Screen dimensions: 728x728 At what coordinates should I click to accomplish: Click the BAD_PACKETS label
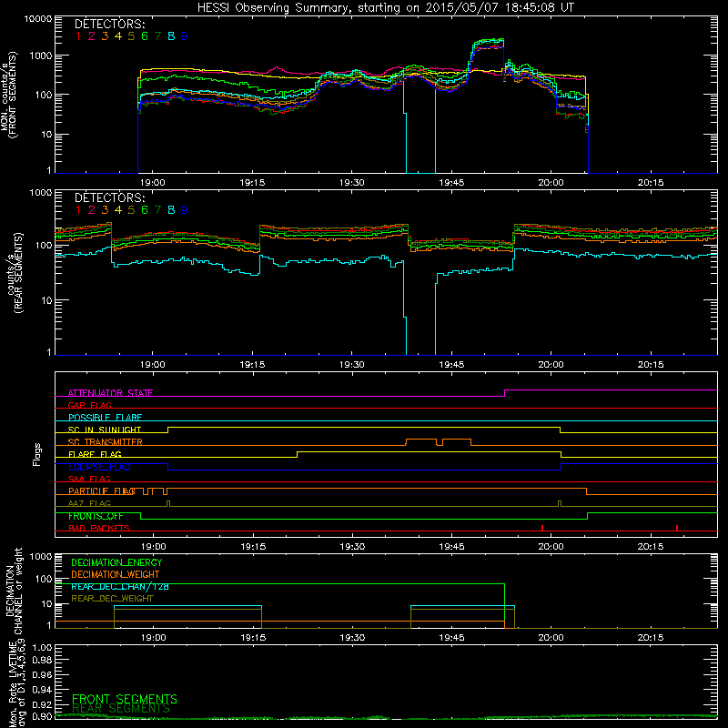[x=99, y=528]
